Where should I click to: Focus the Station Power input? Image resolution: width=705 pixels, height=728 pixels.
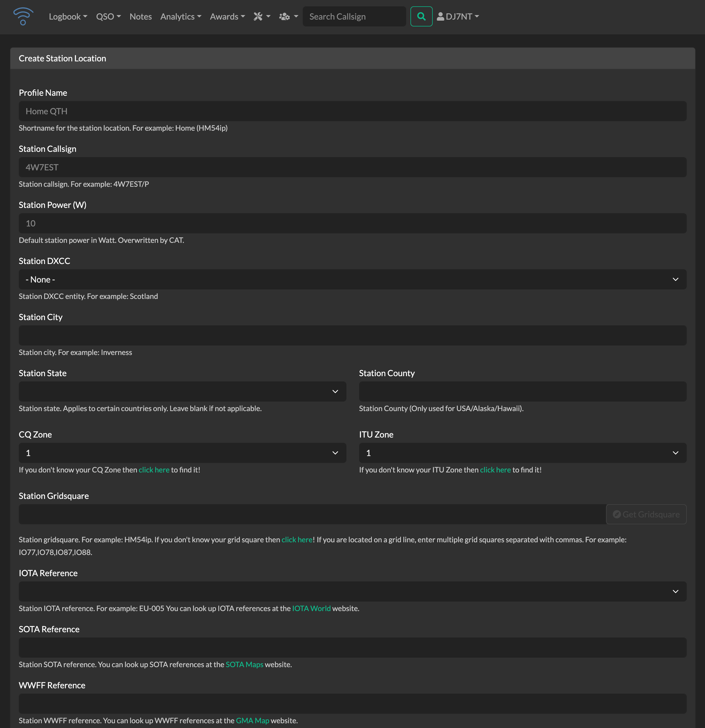pyautogui.click(x=352, y=223)
